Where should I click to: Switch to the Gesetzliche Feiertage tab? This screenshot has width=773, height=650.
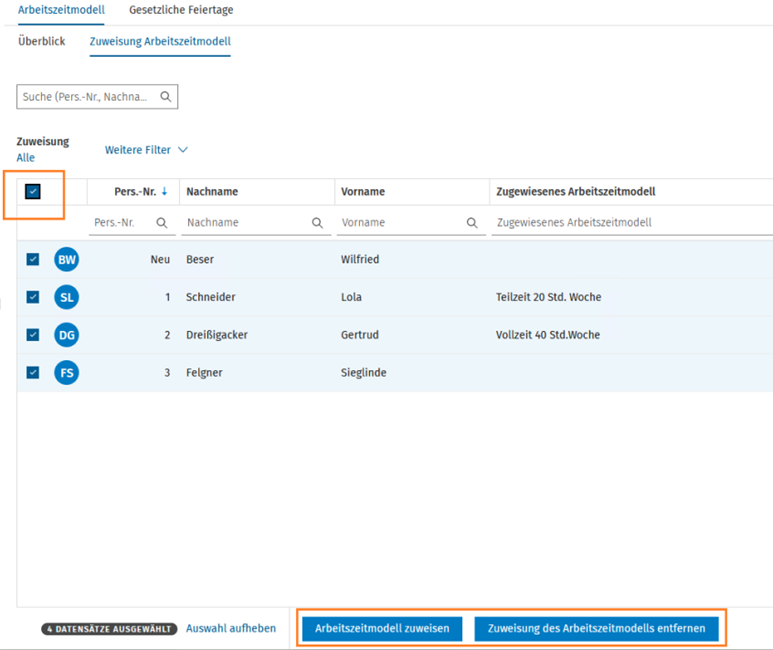click(181, 10)
